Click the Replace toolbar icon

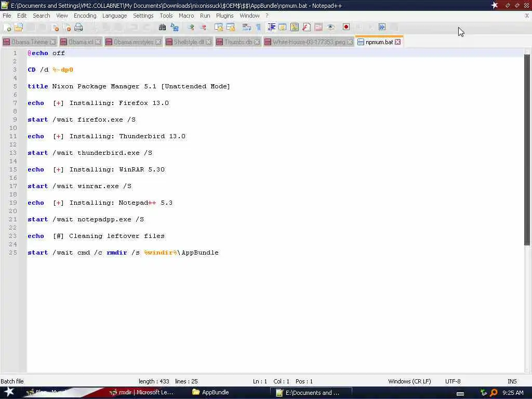click(175, 28)
